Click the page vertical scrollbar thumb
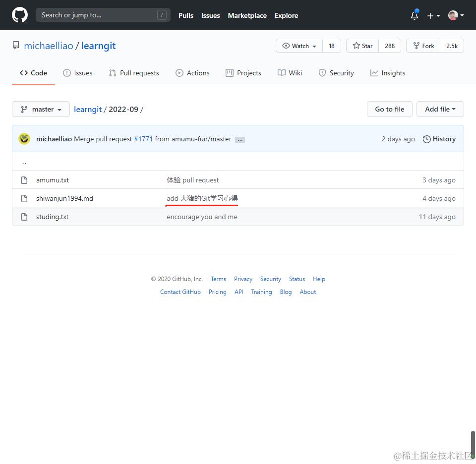Viewport: 476px width, 464px height. pyautogui.click(x=473, y=444)
